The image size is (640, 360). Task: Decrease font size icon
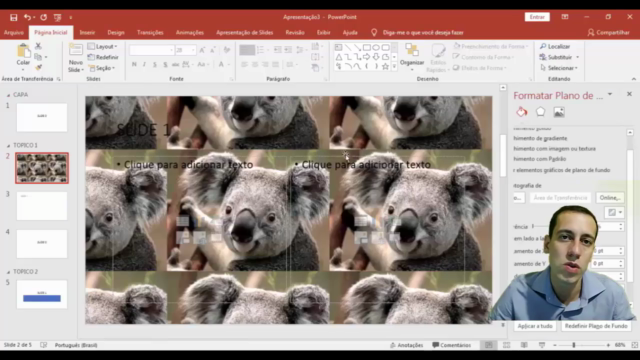coord(213,50)
